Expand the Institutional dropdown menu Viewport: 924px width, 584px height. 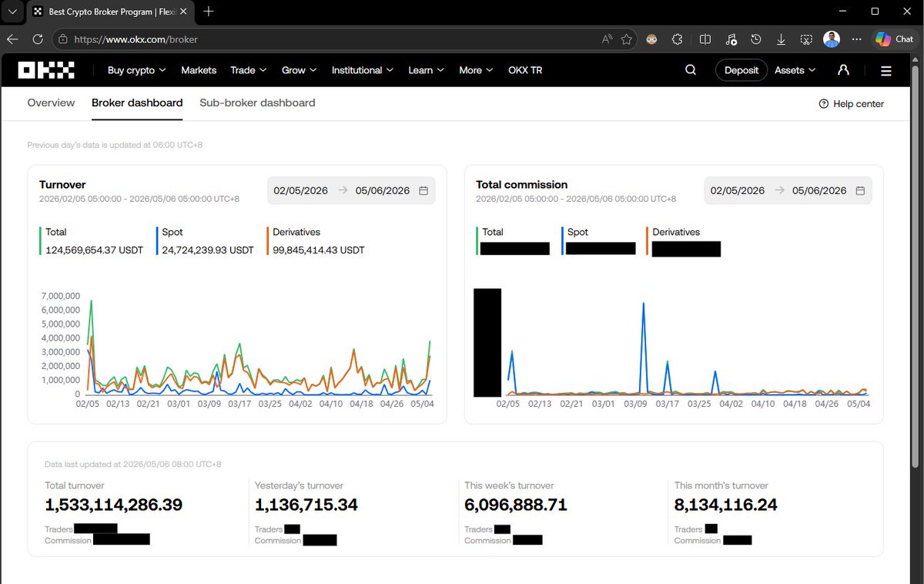[x=363, y=70]
